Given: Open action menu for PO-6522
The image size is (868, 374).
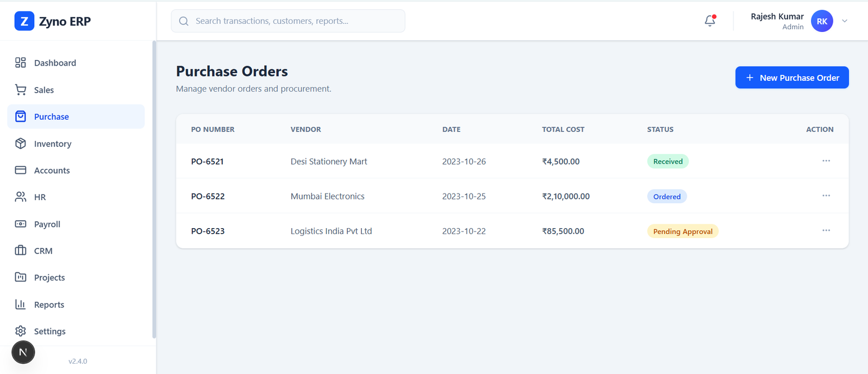Looking at the screenshot, I should [x=826, y=196].
